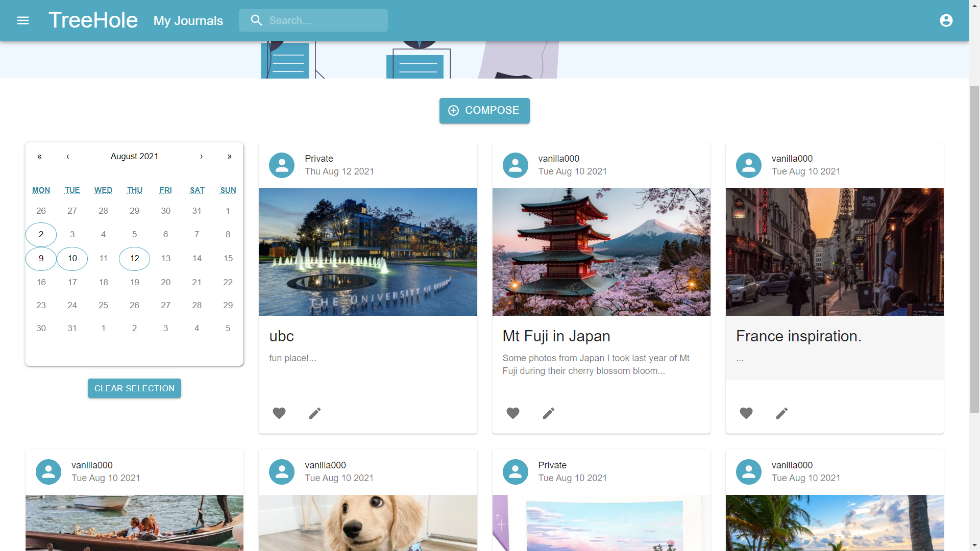Like the ubc journal with heart icon

click(x=279, y=413)
